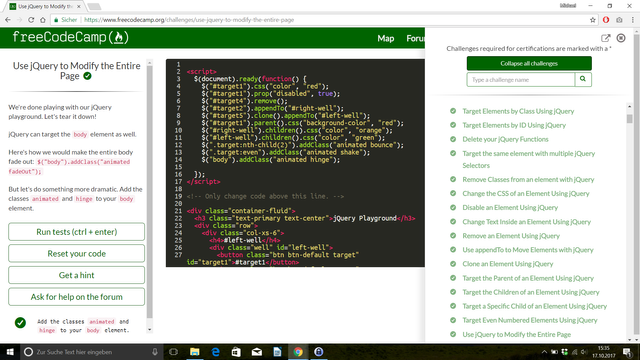This screenshot has width=640, height=360.
Task: Click instructions panel scrollbar down arrow
Action: (x=149, y=329)
